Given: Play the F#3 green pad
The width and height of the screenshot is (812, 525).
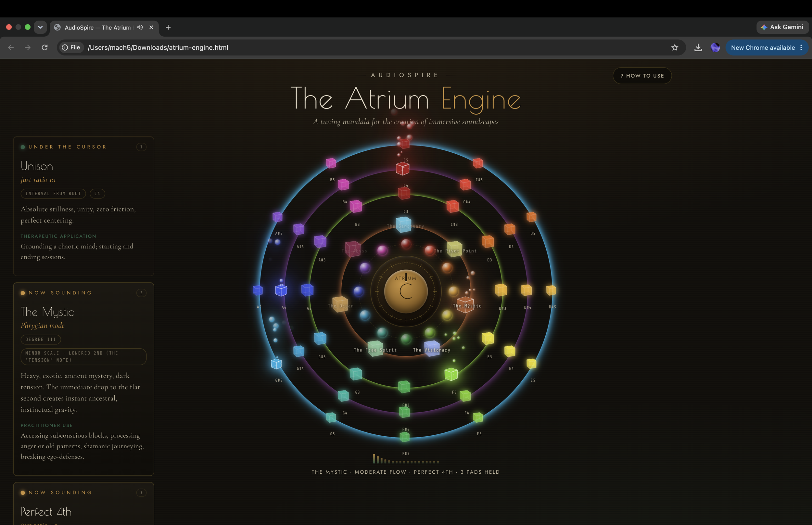Looking at the screenshot, I should click(404, 387).
